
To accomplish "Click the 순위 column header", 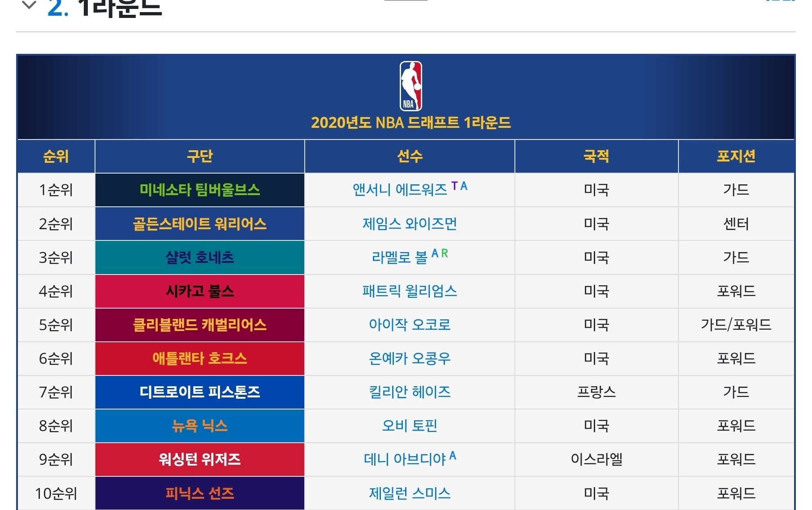I will tap(56, 156).
